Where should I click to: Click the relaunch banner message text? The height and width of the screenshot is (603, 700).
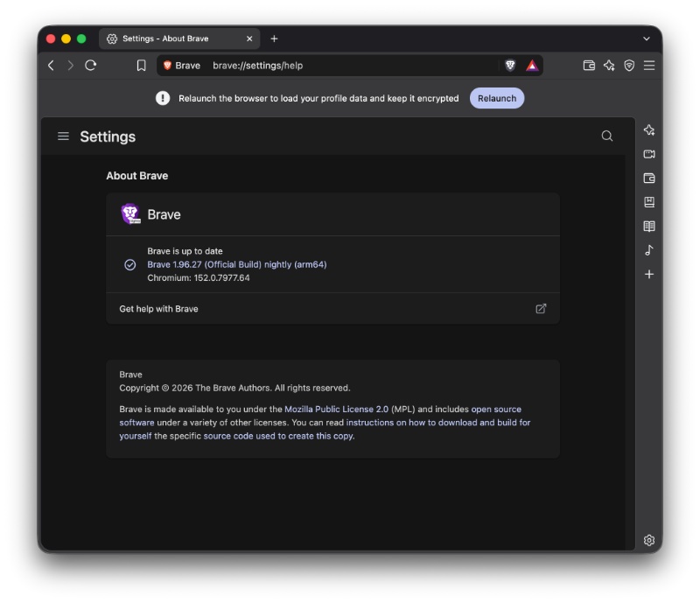click(318, 98)
